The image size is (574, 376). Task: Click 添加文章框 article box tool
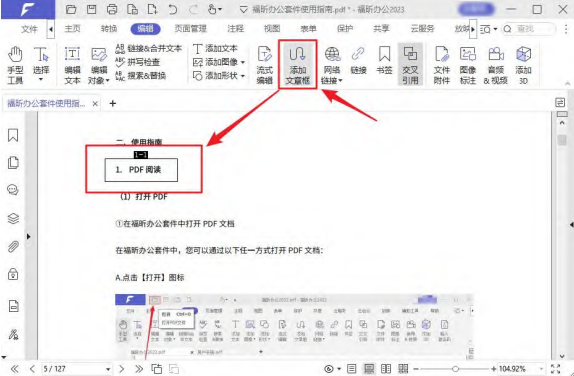pos(298,65)
